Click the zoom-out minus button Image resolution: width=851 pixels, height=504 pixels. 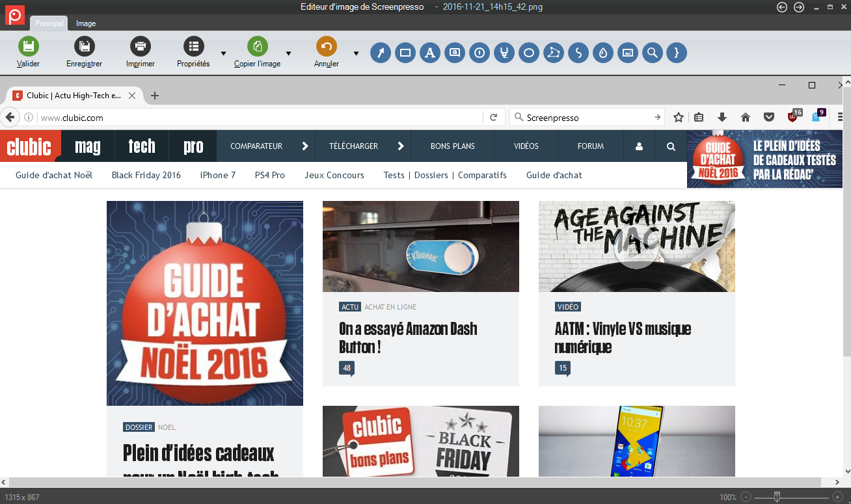pos(746,497)
